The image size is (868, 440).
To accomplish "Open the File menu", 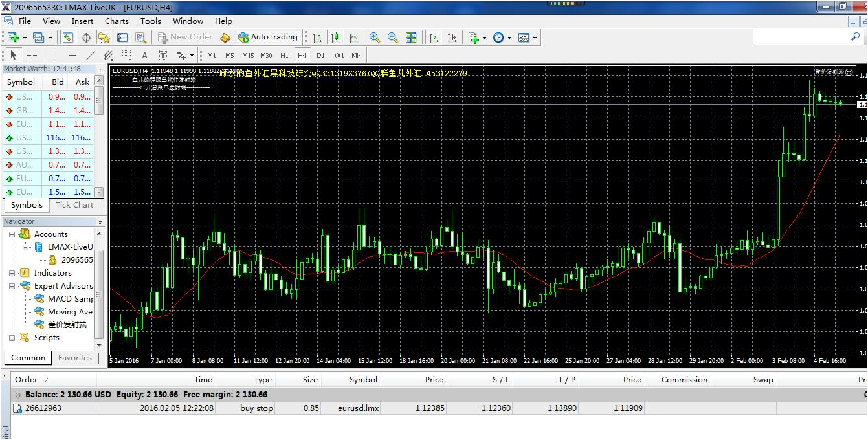I will (25, 21).
